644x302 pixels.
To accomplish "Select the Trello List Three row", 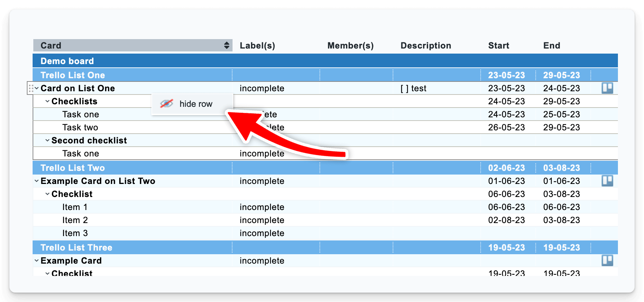I will (x=325, y=247).
